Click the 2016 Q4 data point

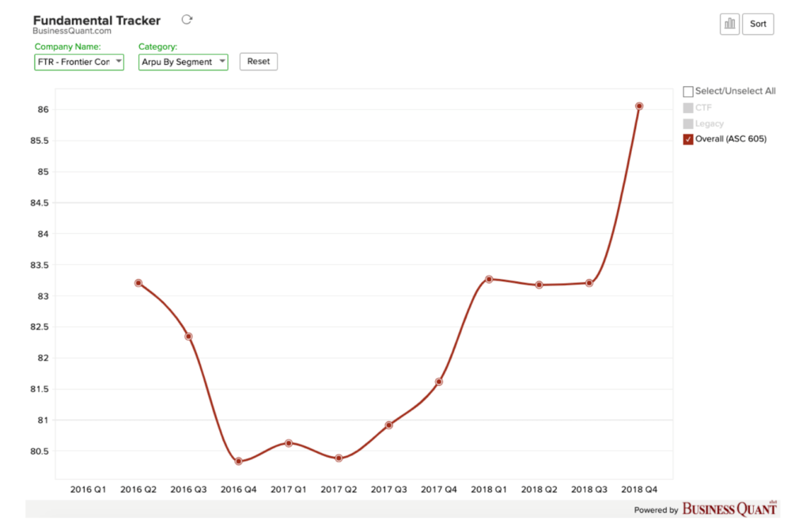238,462
